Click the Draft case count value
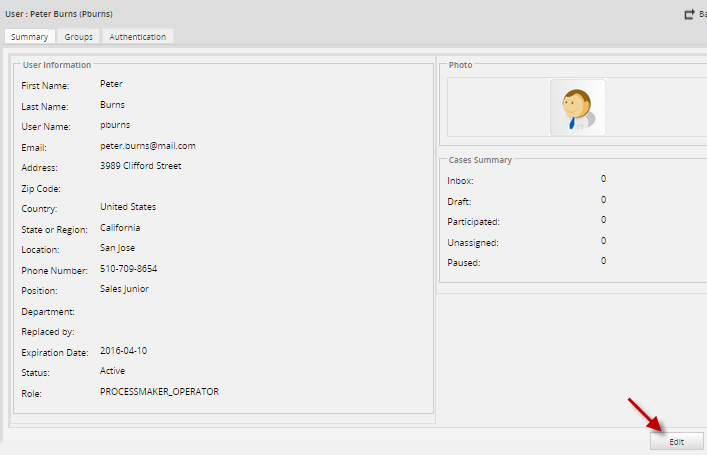The image size is (707, 455). click(603, 200)
